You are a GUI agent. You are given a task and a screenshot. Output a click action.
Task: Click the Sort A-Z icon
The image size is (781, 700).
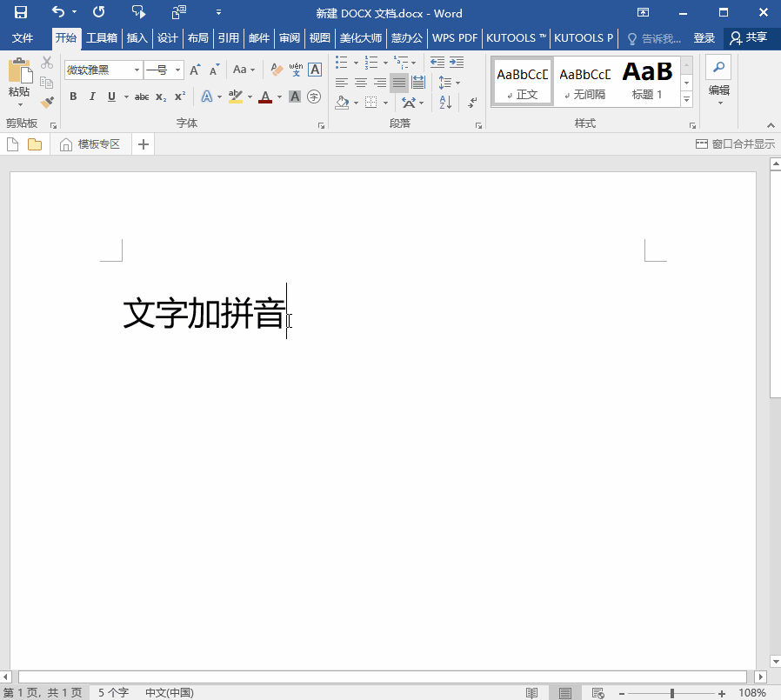pos(445,102)
